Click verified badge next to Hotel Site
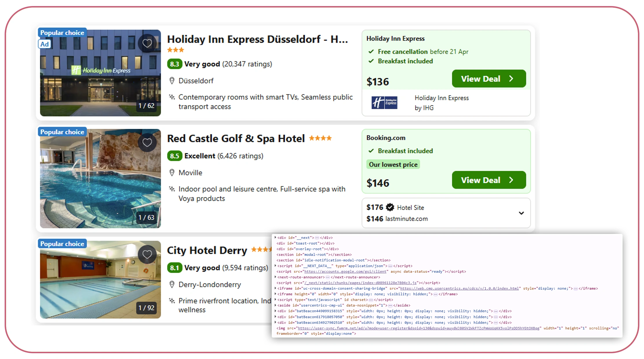 pos(390,207)
